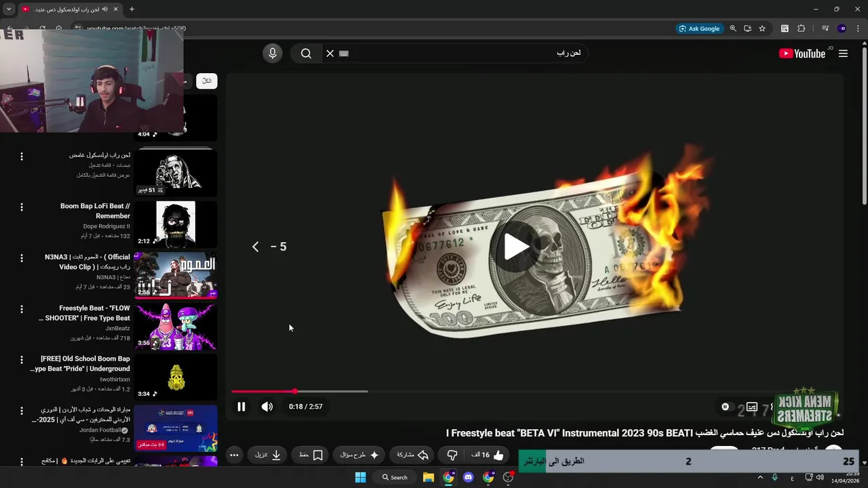The width and height of the screenshot is (868, 488).
Task: Open the N3NA3 video thumbnail
Action: pos(176,274)
